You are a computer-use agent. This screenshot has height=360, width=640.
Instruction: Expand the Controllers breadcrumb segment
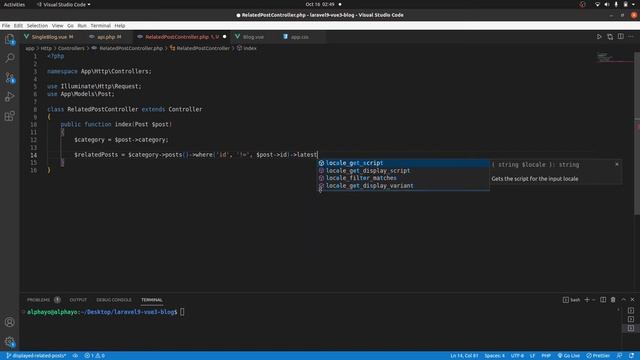pyautogui.click(x=71, y=48)
